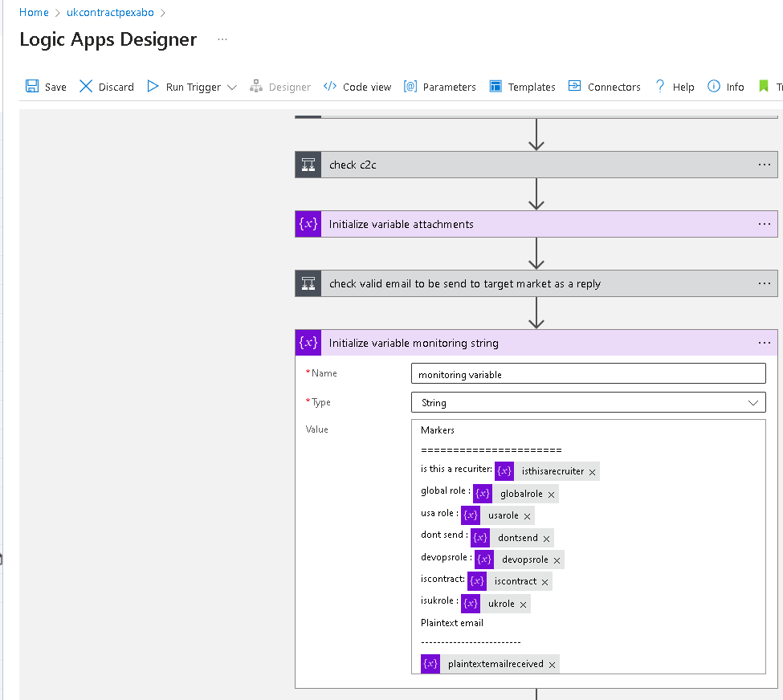Image resolution: width=783 pixels, height=700 pixels.
Task: Remove the usarole token
Action: click(x=528, y=517)
